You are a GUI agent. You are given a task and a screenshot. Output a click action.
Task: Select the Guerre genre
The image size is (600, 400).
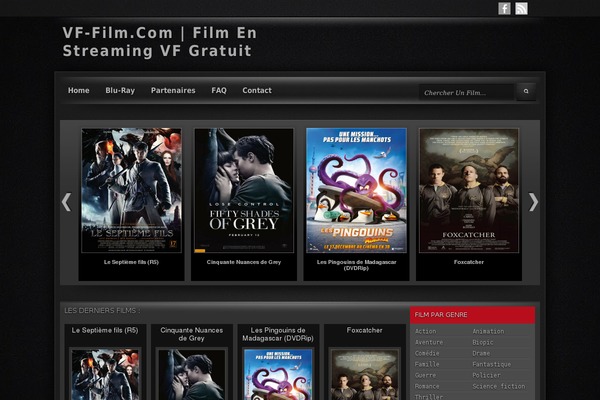coord(426,375)
